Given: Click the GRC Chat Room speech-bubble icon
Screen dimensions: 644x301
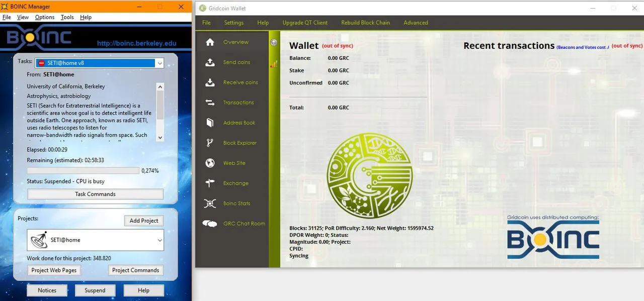Looking at the screenshot, I should click(x=210, y=224).
